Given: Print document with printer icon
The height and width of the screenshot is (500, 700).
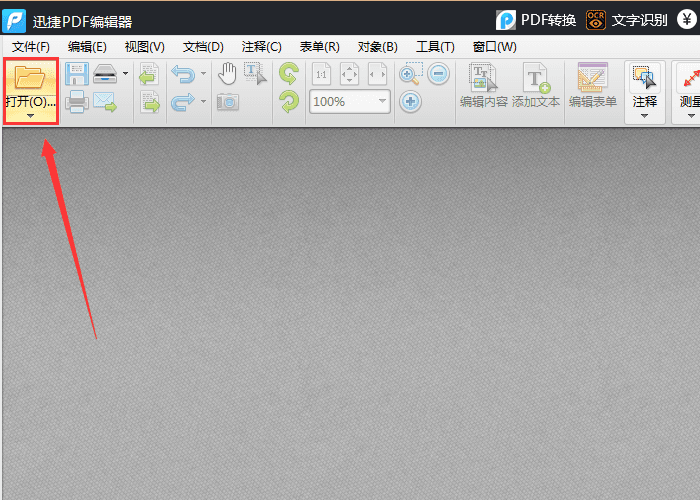Looking at the screenshot, I should [x=76, y=102].
